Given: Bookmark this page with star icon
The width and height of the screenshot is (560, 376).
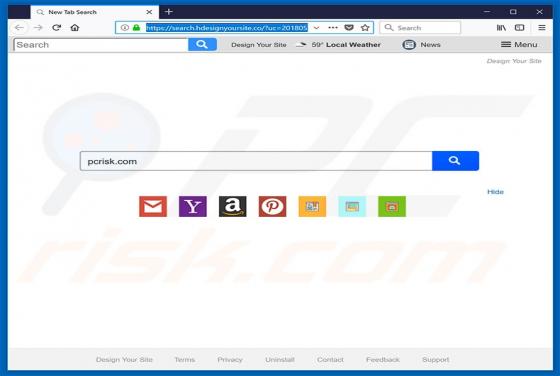Looking at the screenshot, I should pyautogui.click(x=365, y=27).
